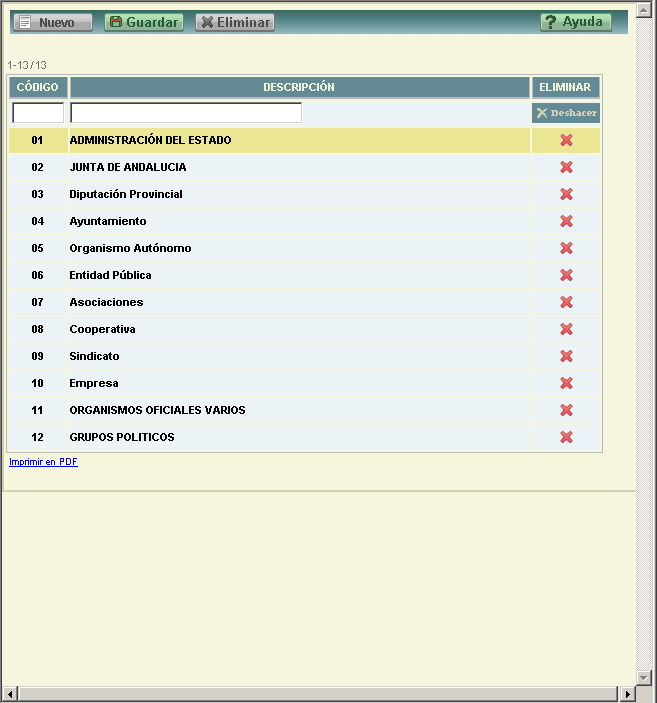Click the Descripción filter text box
This screenshot has height=703, width=657.
point(186,113)
